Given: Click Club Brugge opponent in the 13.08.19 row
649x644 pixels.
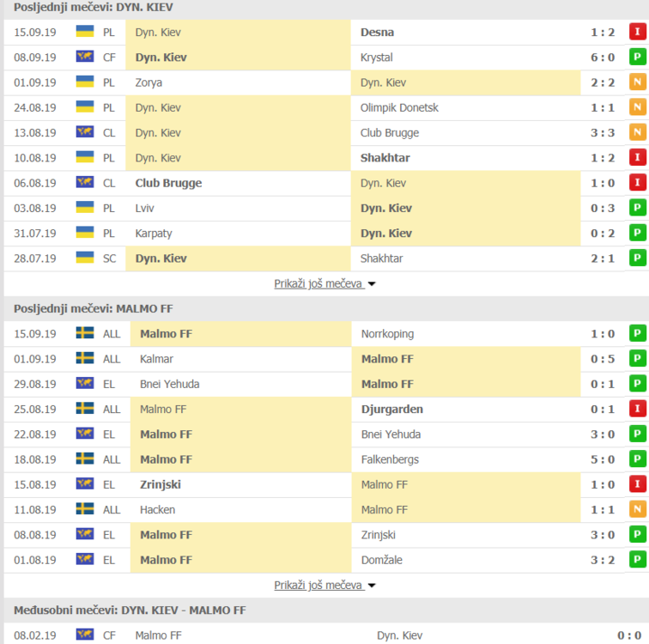Looking at the screenshot, I should [x=390, y=133].
